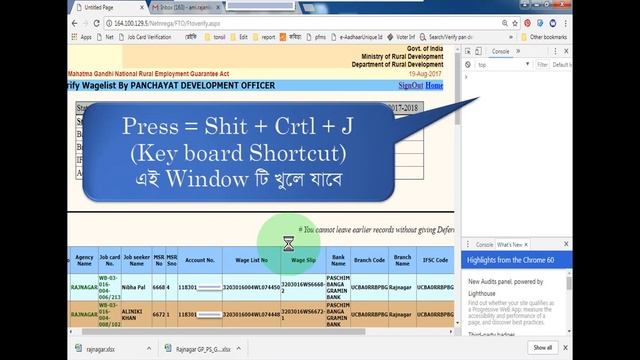Click the Account No. column header

200,260
